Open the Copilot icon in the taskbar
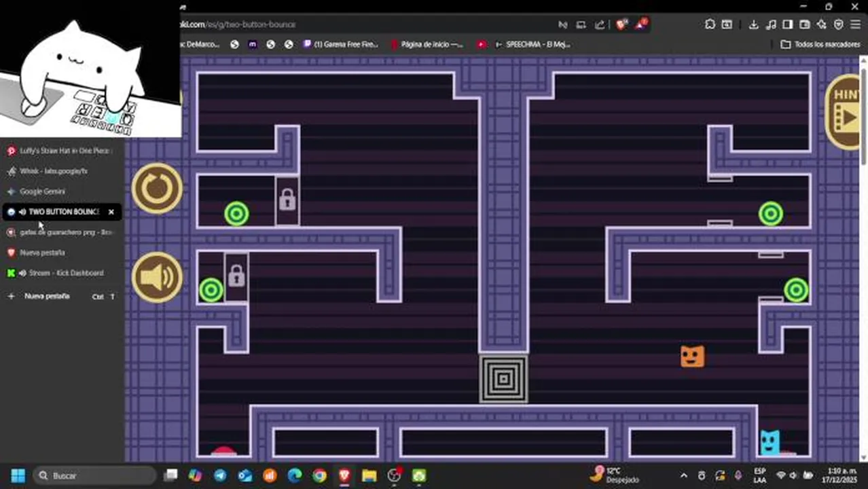The width and height of the screenshot is (868, 489). tap(195, 475)
